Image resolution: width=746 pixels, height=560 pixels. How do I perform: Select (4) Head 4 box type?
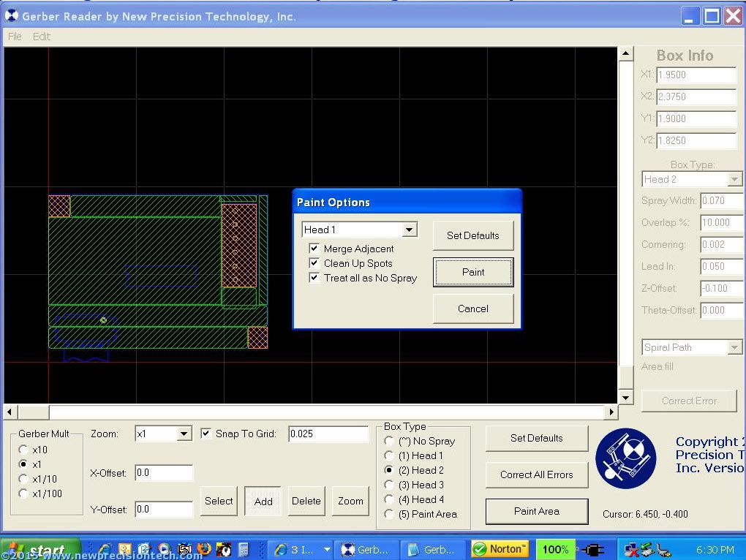pyautogui.click(x=388, y=499)
